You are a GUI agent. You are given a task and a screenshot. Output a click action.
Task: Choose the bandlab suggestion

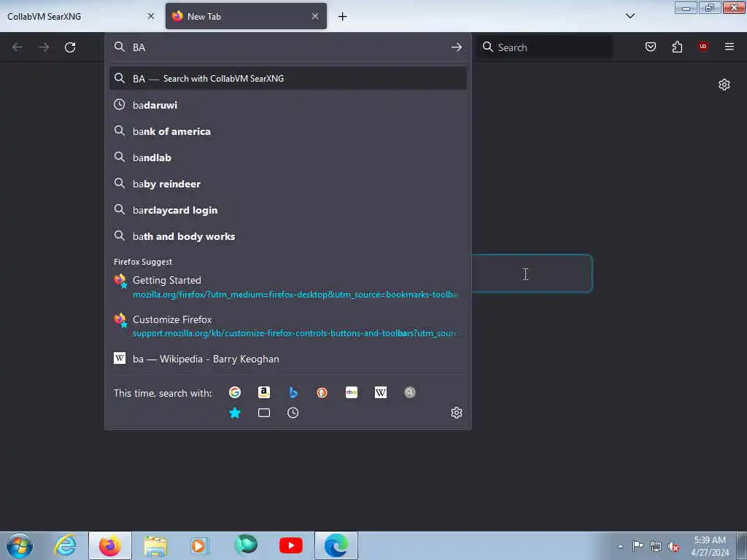(x=287, y=157)
